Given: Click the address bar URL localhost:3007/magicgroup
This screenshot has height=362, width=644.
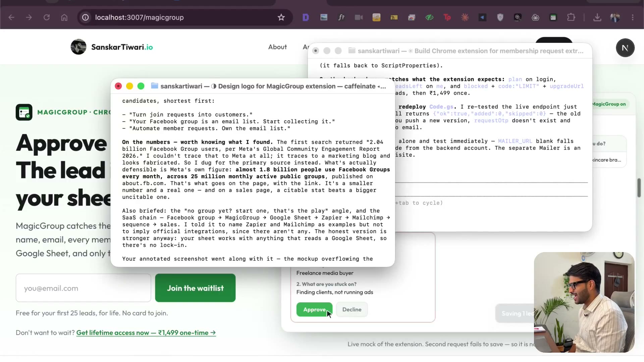Looking at the screenshot, I should click(x=139, y=17).
